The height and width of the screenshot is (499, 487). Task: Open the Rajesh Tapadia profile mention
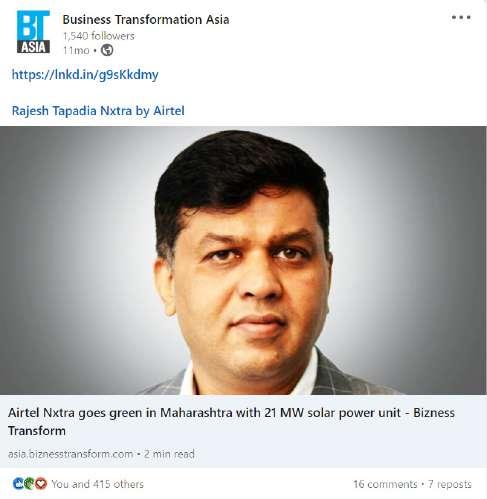point(54,111)
